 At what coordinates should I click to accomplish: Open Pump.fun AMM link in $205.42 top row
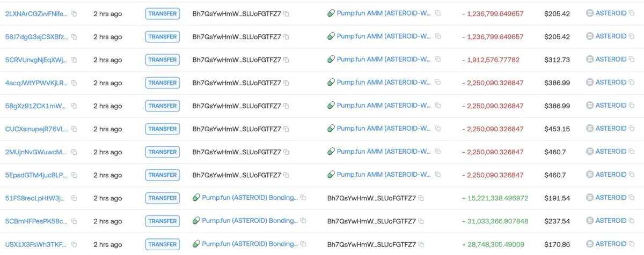point(384,13)
